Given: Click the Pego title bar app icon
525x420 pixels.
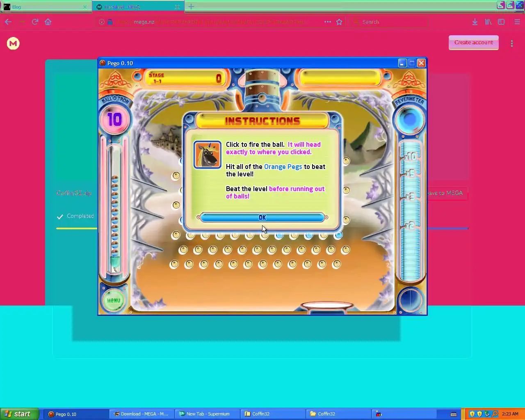Looking at the screenshot, I should tap(103, 63).
